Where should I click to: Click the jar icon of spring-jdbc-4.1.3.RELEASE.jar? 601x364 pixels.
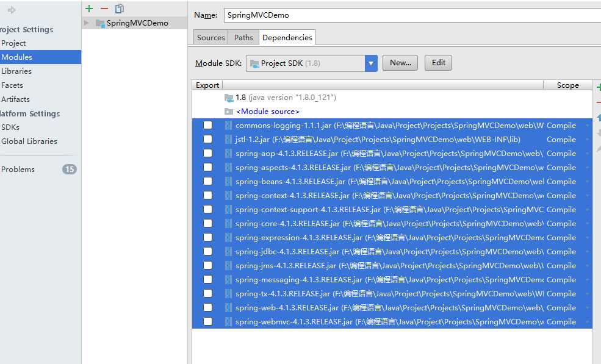pos(228,251)
